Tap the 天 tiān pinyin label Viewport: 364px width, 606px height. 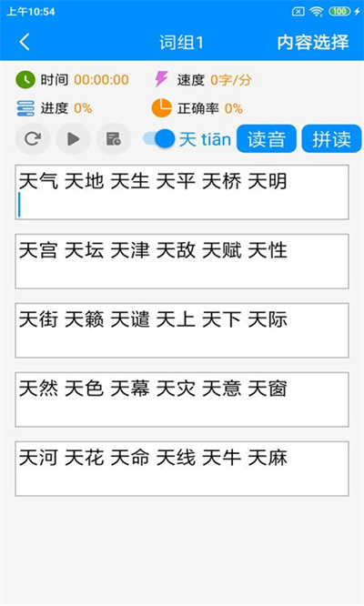pyautogui.click(x=205, y=139)
